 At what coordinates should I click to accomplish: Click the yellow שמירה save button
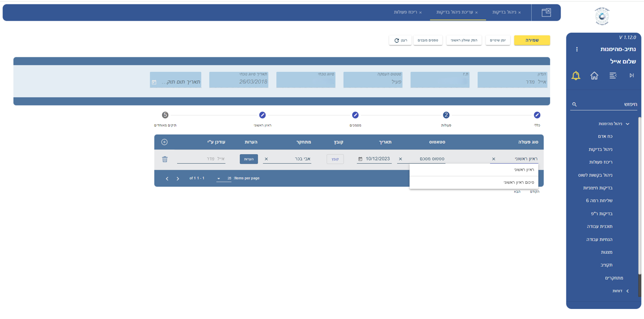[532, 40]
